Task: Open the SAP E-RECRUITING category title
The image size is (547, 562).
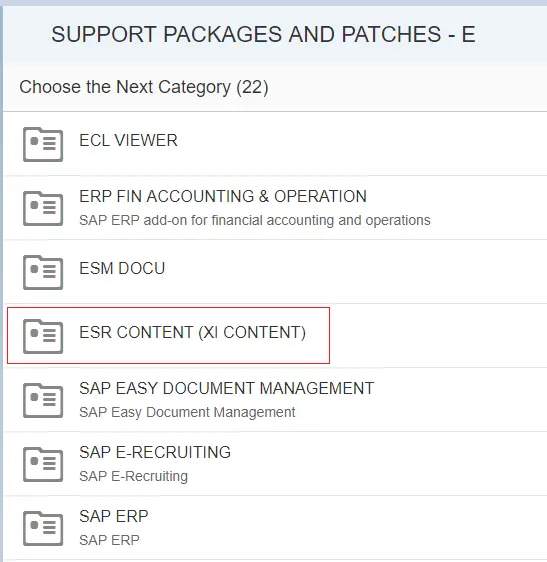Action: (x=155, y=452)
